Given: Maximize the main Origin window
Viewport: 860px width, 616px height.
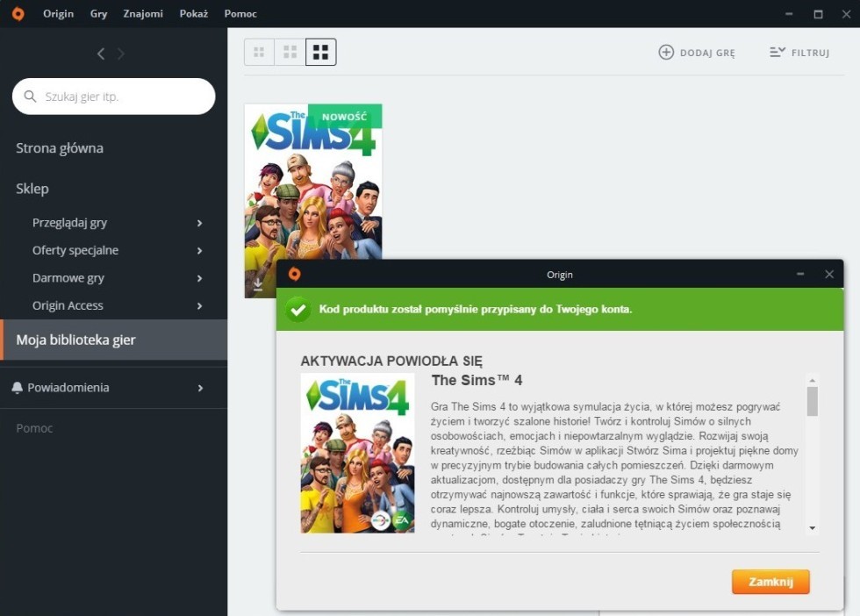Looking at the screenshot, I should coord(818,14).
